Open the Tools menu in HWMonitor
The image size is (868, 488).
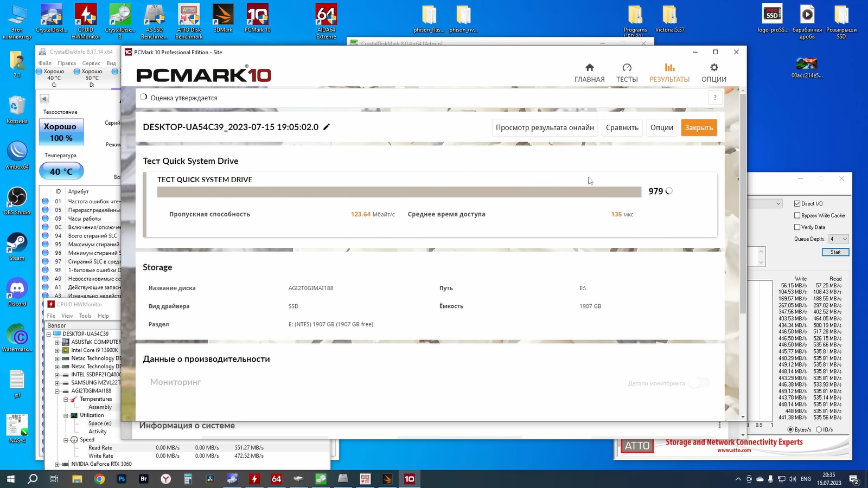point(85,316)
